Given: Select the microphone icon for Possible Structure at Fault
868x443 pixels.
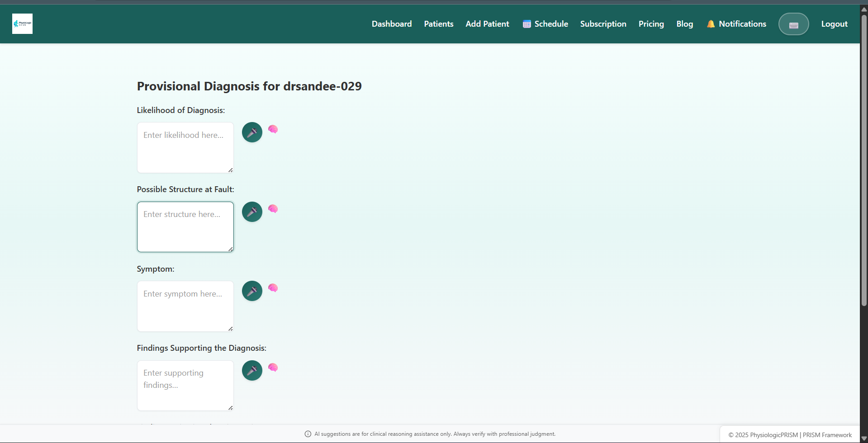Looking at the screenshot, I should coord(251,212).
